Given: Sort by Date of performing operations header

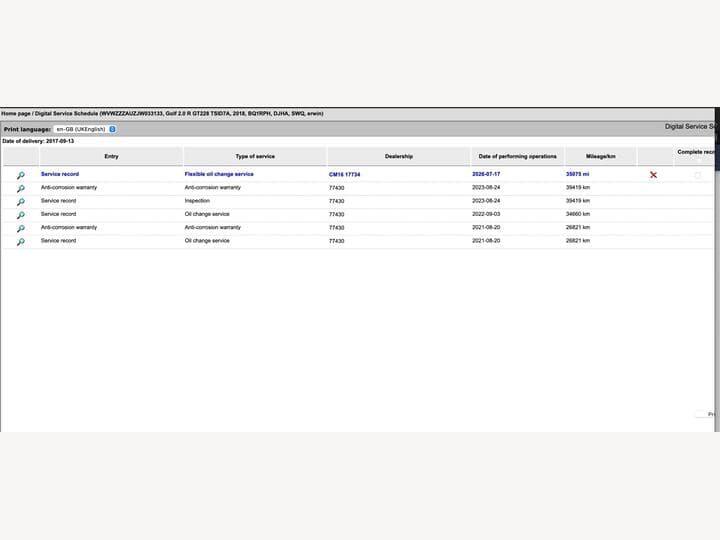Looking at the screenshot, I should coord(518,156).
